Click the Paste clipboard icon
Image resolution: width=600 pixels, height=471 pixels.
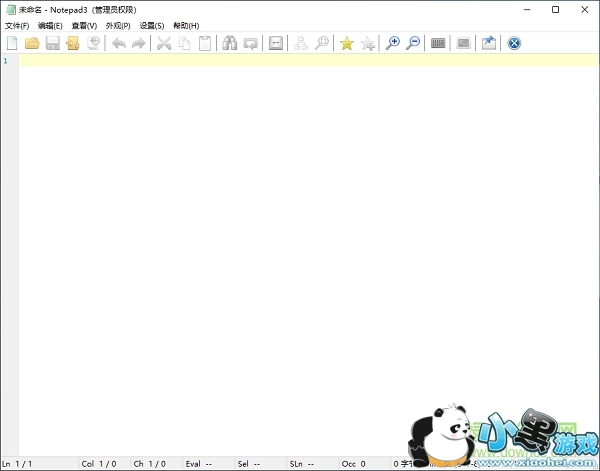[205, 43]
